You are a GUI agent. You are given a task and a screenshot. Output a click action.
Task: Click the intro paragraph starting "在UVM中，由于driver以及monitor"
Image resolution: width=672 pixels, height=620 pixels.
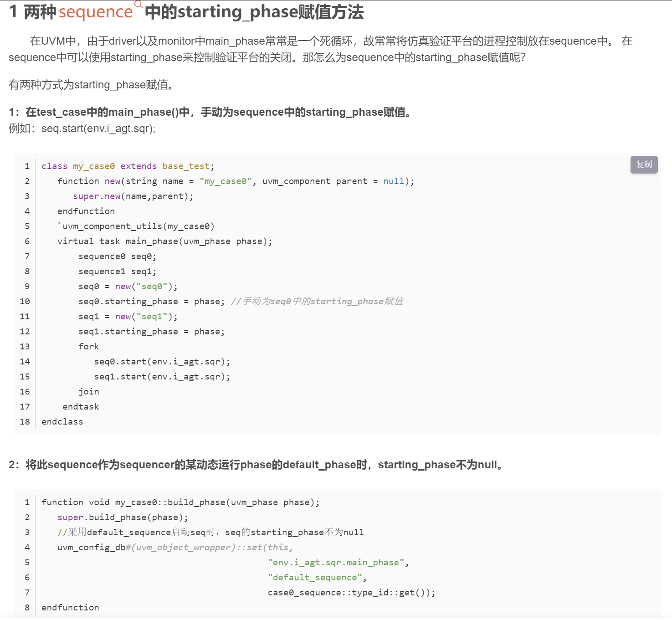click(x=320, y=49)
